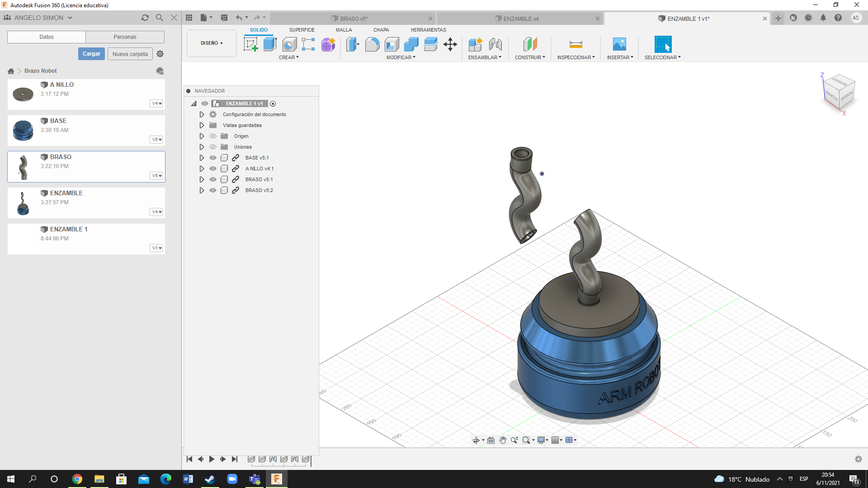
Task: Open the ENZAMBLE file thumbnail
Action: pyautogui.click(x=23, y=203)
